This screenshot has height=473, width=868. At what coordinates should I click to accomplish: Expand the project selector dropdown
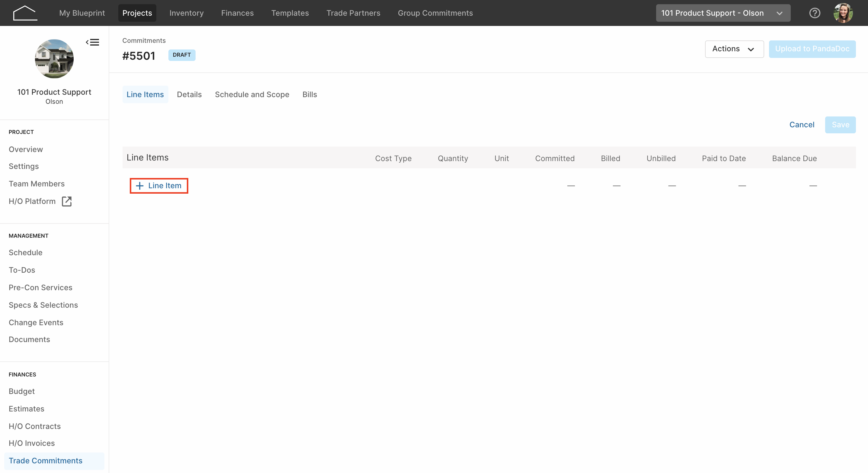(x=723, y=13)
